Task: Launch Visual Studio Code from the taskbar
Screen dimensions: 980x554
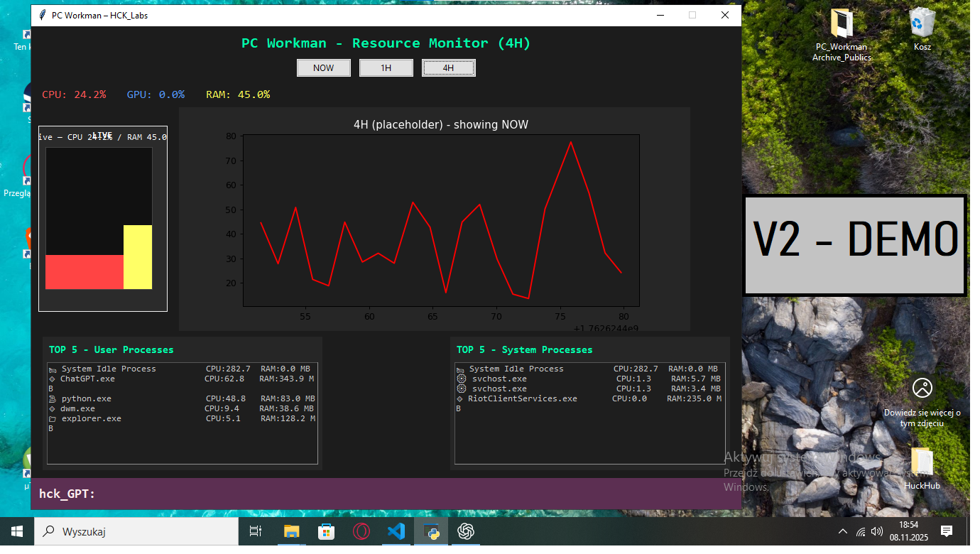Action: tap(396, 531)
